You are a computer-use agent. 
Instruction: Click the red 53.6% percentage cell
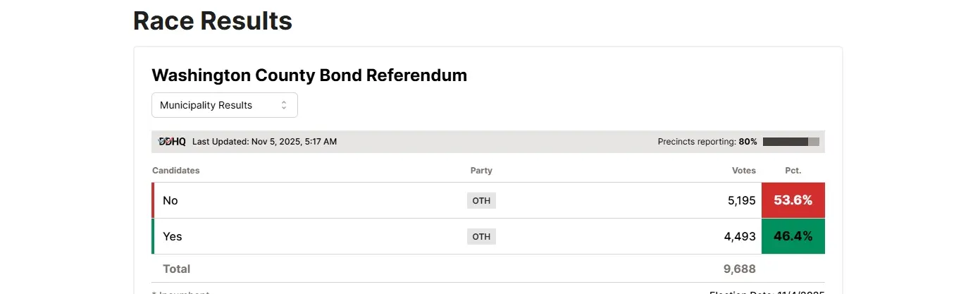(x=793, y=200)
